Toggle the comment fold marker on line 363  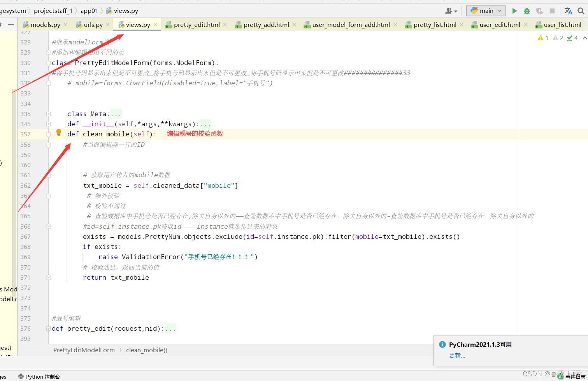click(x=49, y=196)
